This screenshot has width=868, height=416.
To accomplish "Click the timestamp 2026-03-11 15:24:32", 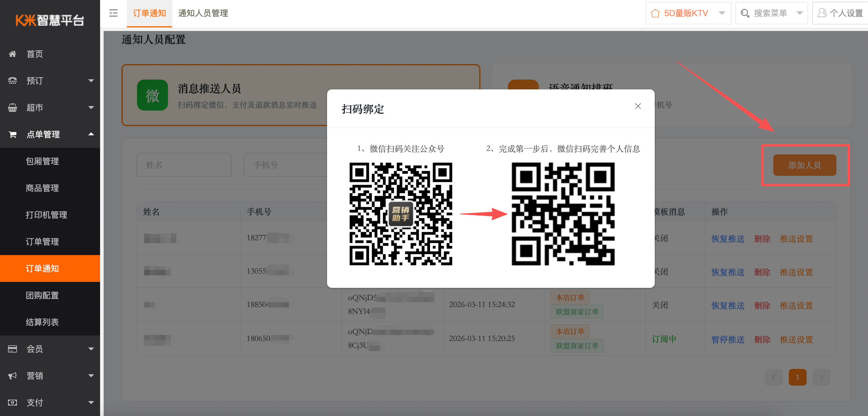I will pos(482,305).
